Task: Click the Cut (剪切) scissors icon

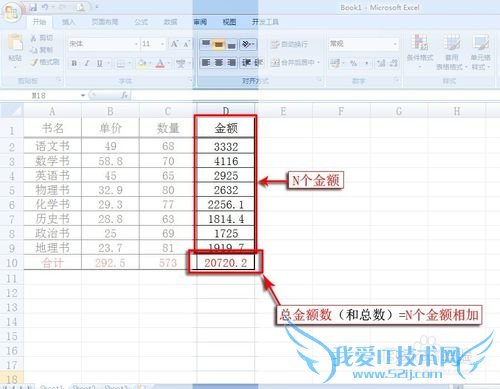Action: click(x=33, y=38)
